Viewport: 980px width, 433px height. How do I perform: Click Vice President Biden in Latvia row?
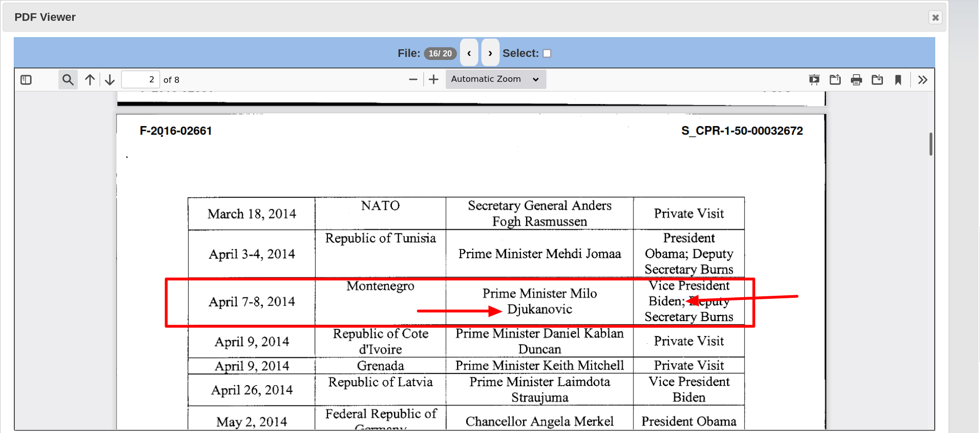click(x=689, y=390)
